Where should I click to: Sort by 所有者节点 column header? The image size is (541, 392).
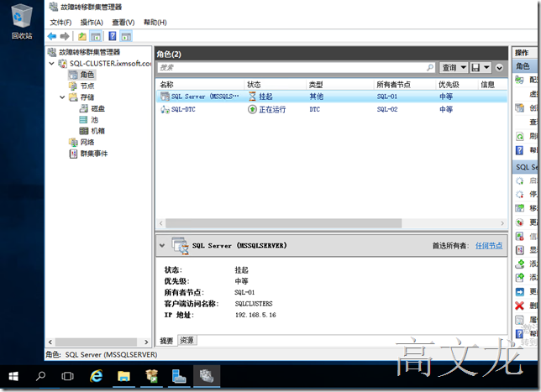coord(404,85)
